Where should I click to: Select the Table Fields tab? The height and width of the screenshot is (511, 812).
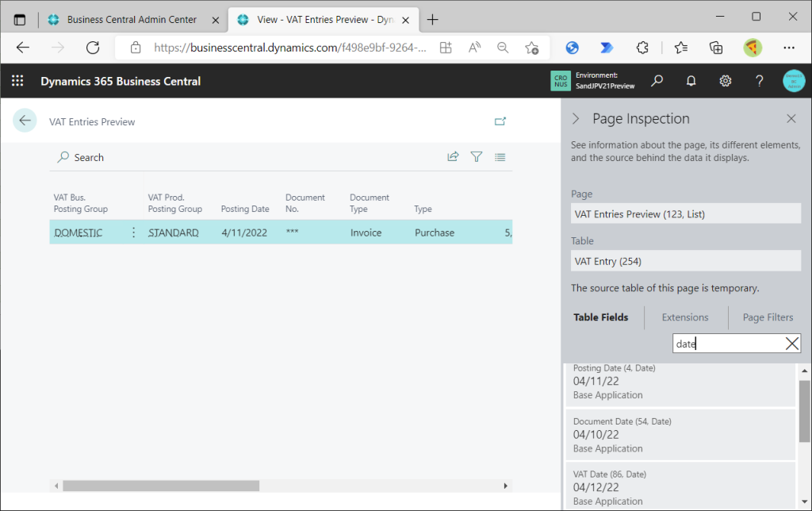[601, 317]
